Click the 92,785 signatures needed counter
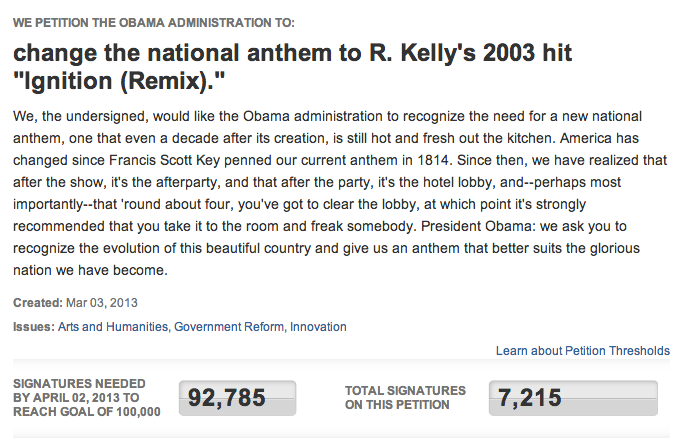 [x=238, y=398]
